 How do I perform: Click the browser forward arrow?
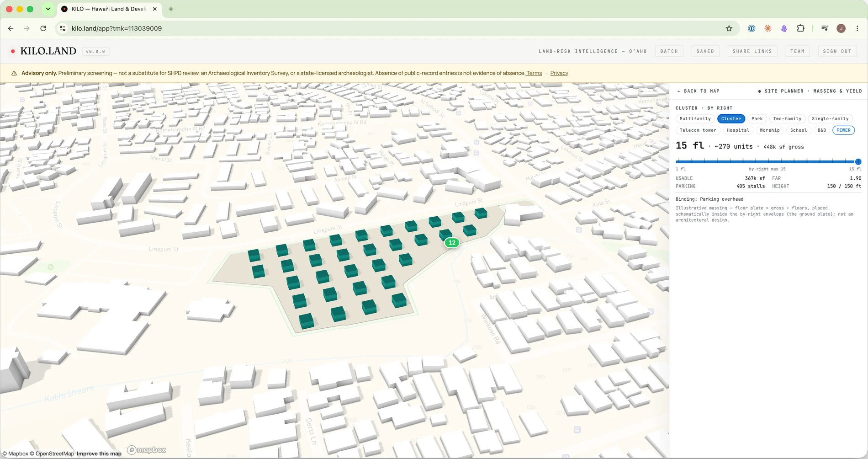pos(27,28)
